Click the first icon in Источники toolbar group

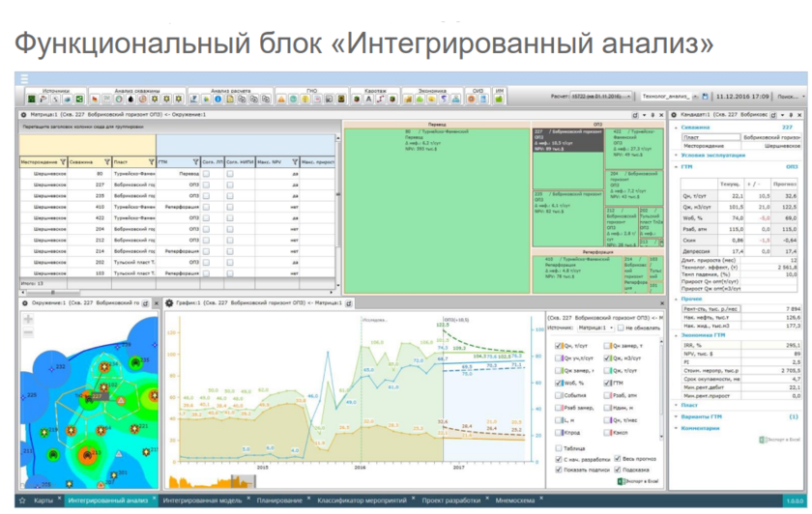[x=31, y=99]
